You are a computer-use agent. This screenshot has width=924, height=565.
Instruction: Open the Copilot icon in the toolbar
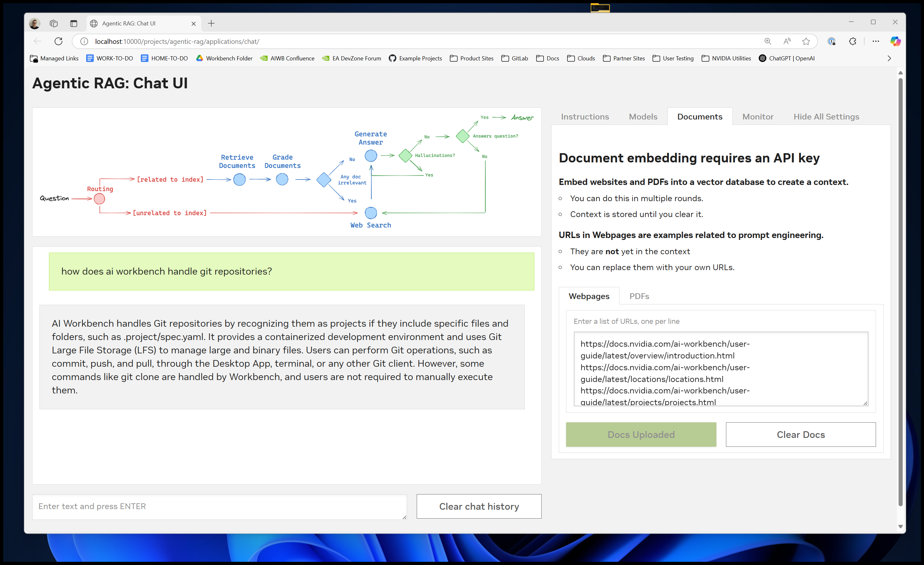[895, 41]
